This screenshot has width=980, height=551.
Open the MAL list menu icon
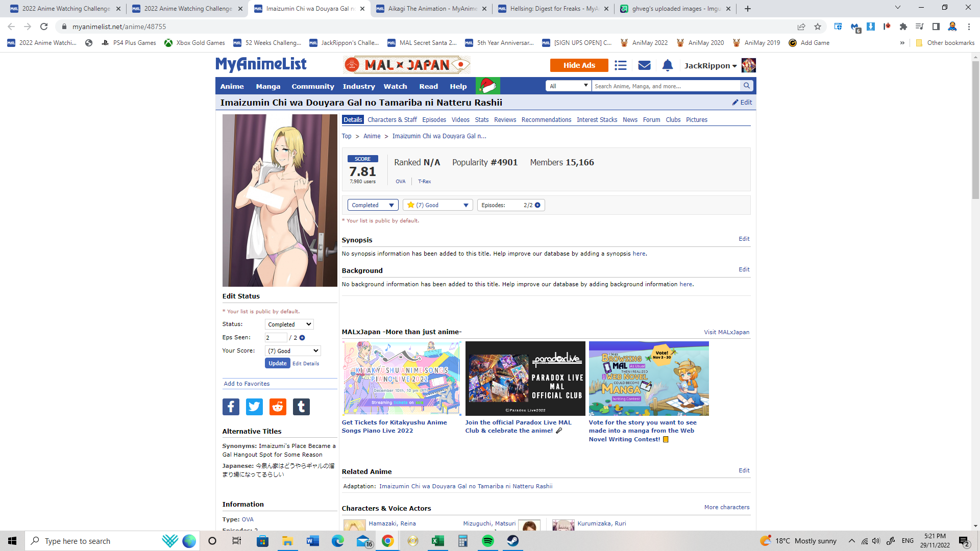[x=621, y=65]
